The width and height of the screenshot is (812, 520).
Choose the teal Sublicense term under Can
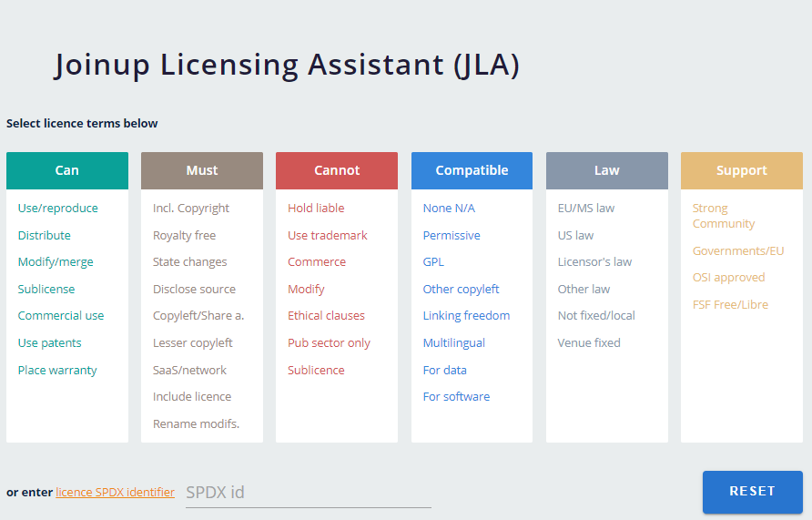pos(46,289)
